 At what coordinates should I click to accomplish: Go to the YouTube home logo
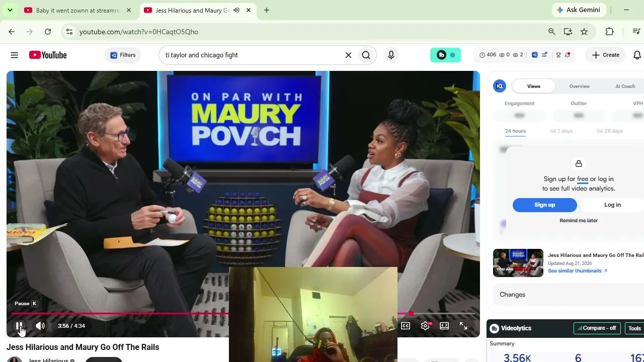pyautogui.click(x=48, y=55)
